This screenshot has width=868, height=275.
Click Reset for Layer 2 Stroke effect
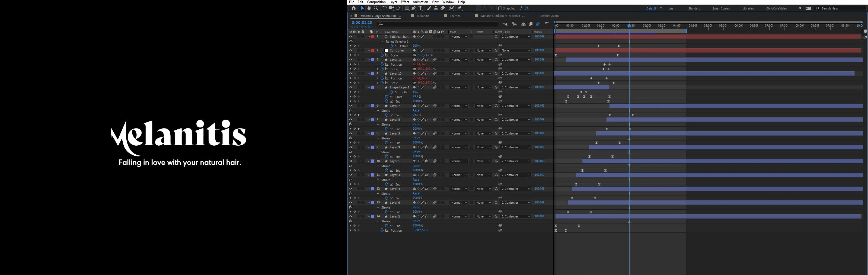coord(416,221)
